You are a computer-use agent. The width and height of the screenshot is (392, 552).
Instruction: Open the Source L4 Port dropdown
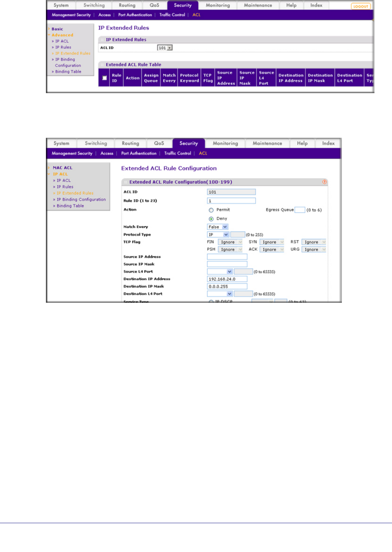point(220,272)
